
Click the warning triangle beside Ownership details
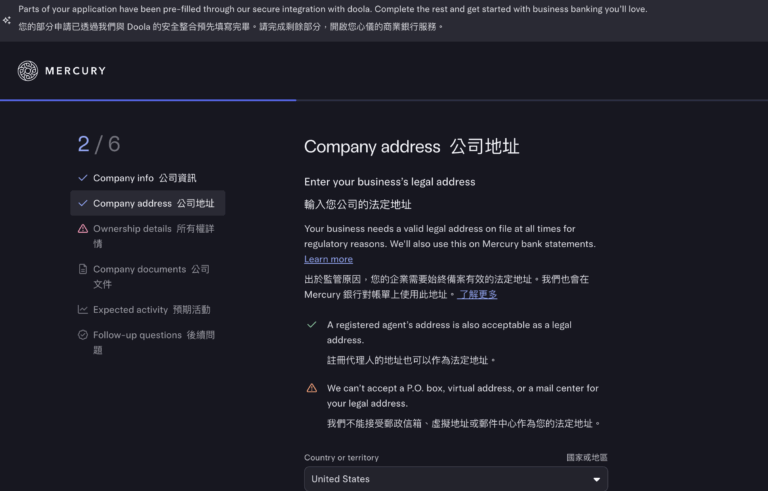83,229
